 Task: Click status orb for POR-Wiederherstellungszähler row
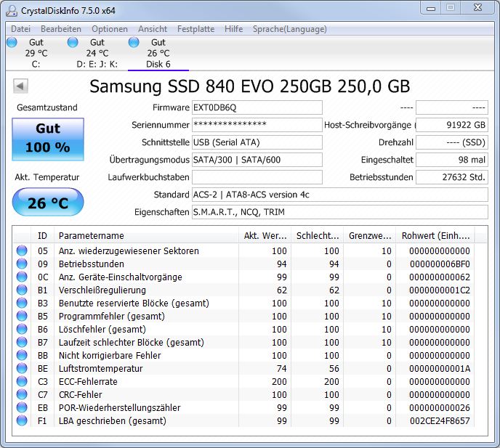pyautogui.click(x=22, y=407)
